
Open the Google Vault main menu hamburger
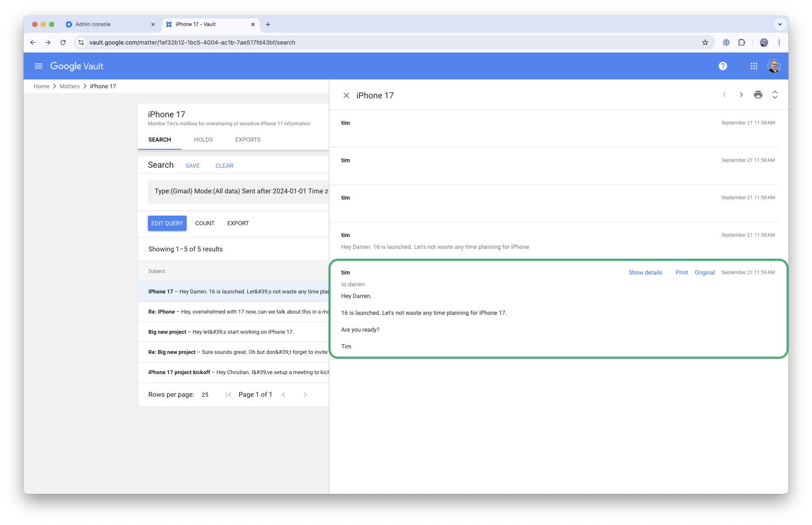tap(39, 66)
